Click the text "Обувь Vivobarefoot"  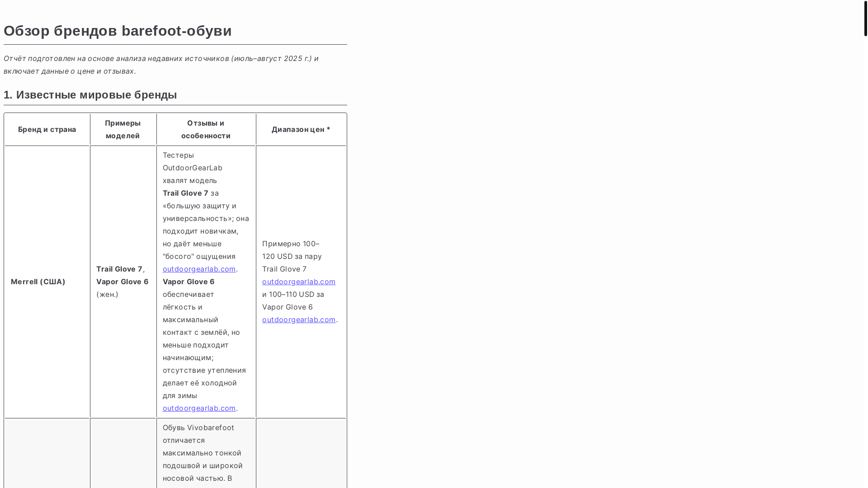(x=198, y=427)
